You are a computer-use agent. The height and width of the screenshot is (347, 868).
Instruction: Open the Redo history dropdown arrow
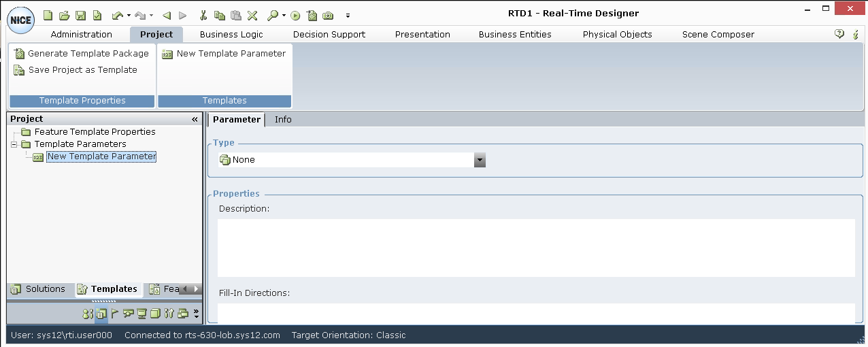151,15
